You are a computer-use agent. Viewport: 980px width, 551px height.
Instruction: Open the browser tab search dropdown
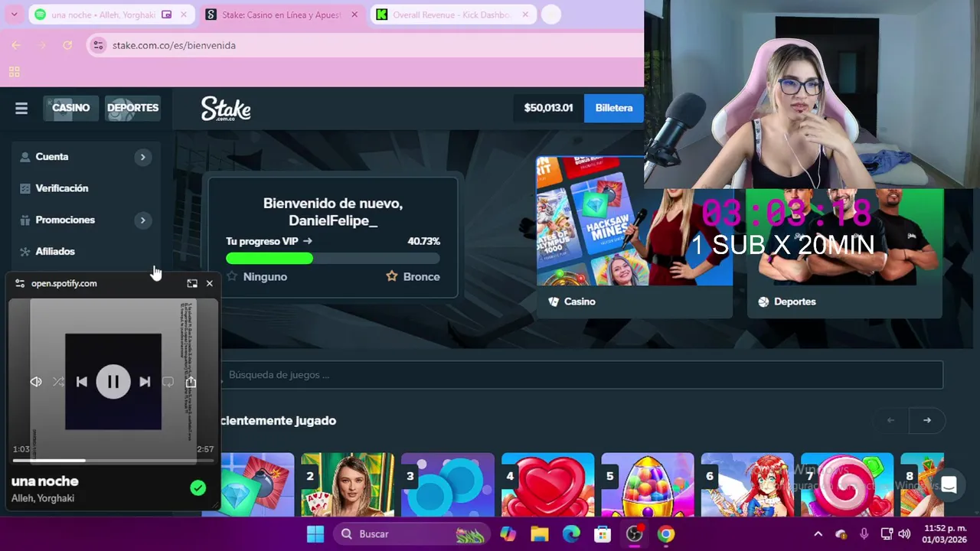[14, 15]
